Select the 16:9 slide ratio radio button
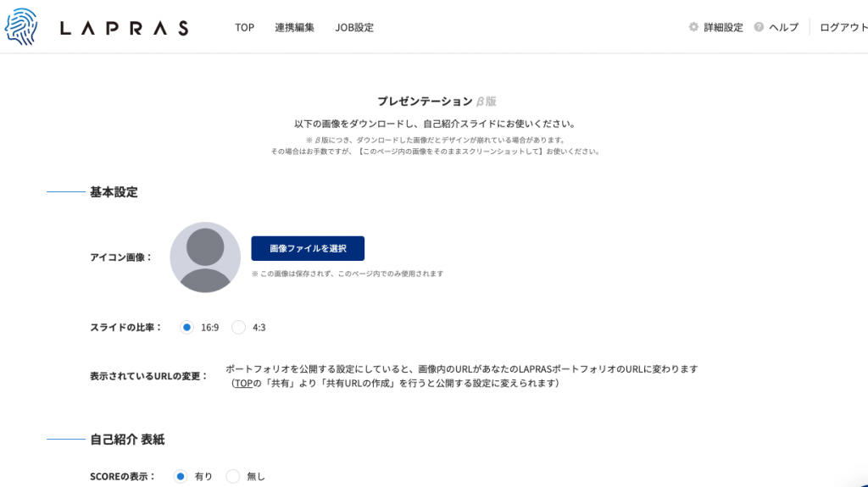 click(186, 328)
